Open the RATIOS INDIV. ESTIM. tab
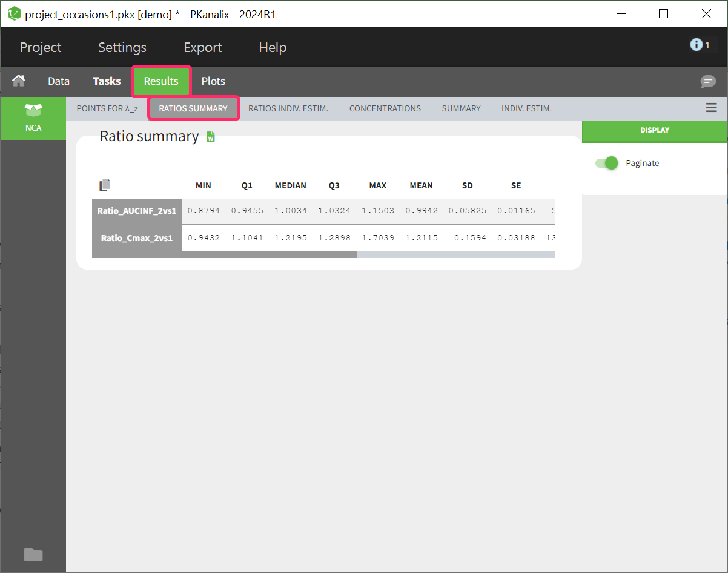728x573 pixels. pyautogui.click(x=288, y=108)
